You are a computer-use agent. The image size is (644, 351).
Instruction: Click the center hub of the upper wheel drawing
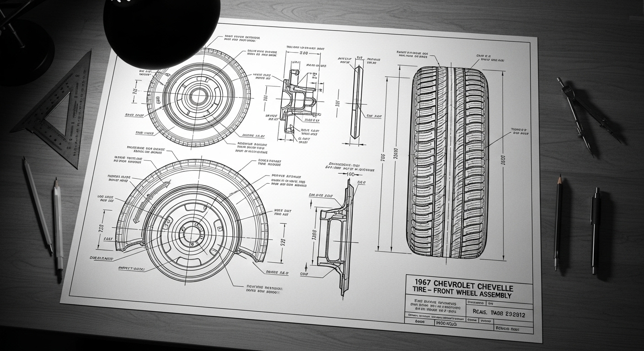(x=199, y=96)
